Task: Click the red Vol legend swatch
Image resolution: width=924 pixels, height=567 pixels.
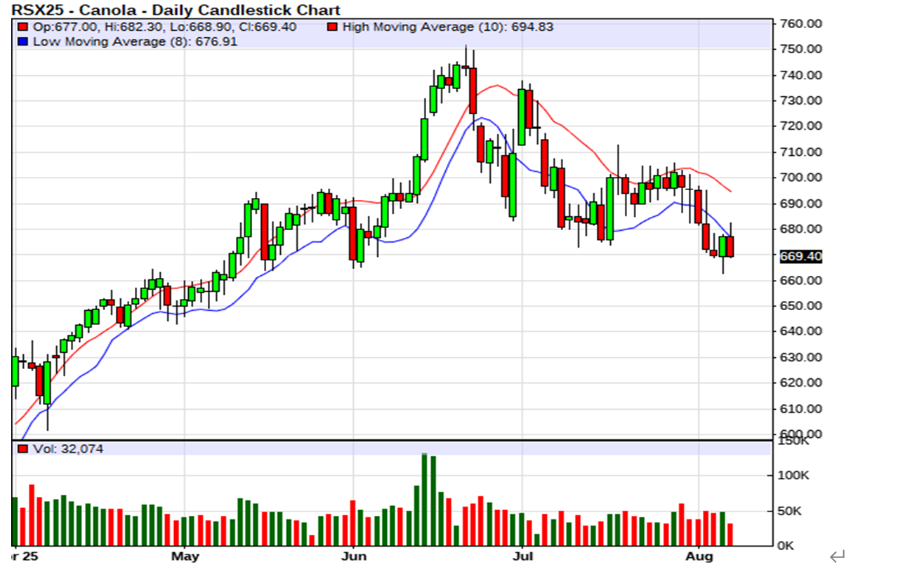Action: click(23, 449)
